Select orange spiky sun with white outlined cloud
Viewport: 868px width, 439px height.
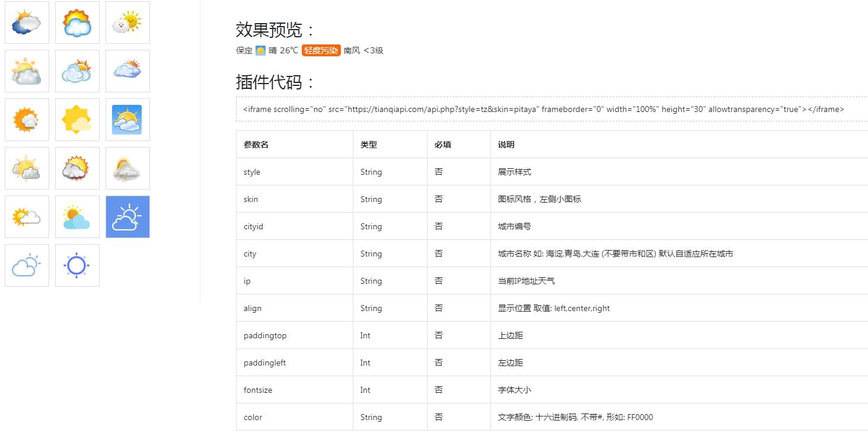(27, 217)
